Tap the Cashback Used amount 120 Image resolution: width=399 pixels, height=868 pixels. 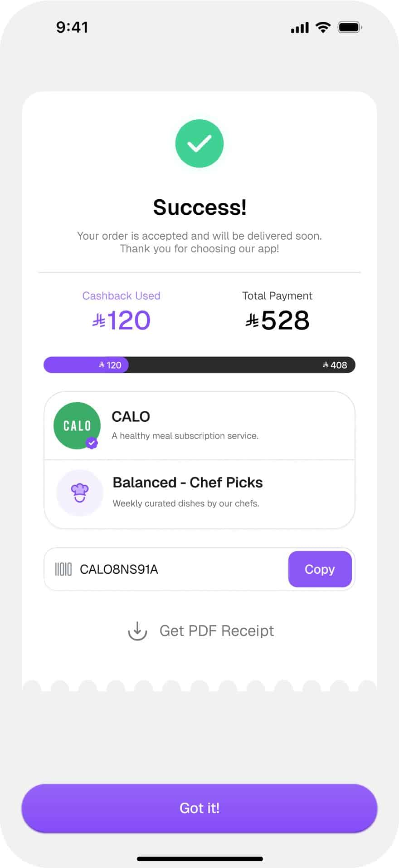pyautogui.click(x=122, y=320)
